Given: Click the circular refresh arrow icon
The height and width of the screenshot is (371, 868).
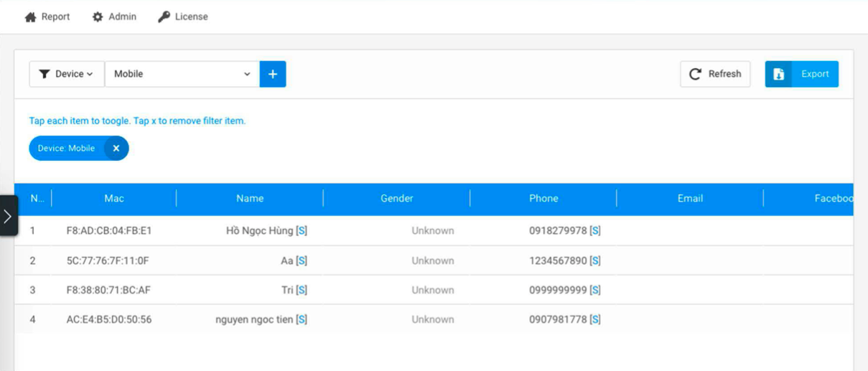Looking at the screenshot, I should pyautogui.click(x=695, y=74).
